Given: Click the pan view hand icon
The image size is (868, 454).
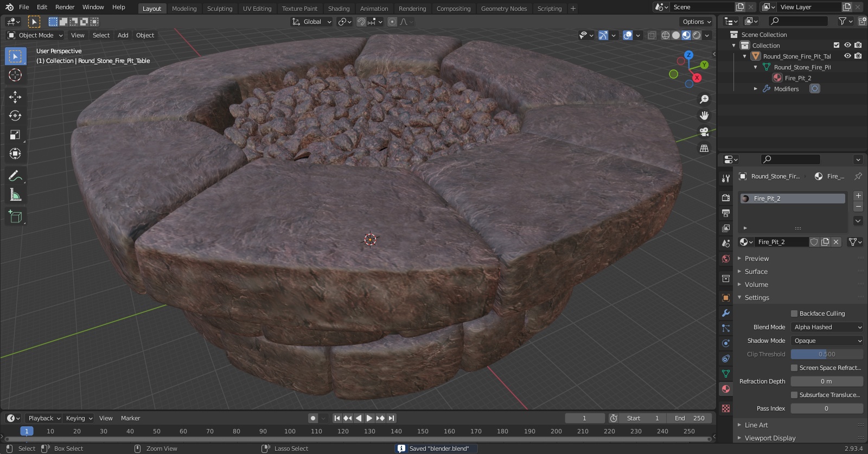Looking at the screenshot, I should tap(704, 116).
